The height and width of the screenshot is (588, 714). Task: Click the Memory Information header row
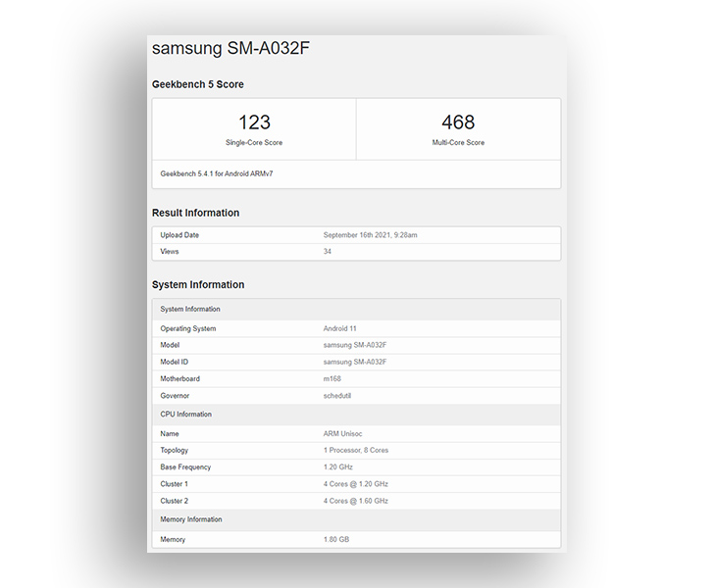(x=356, y=519)
